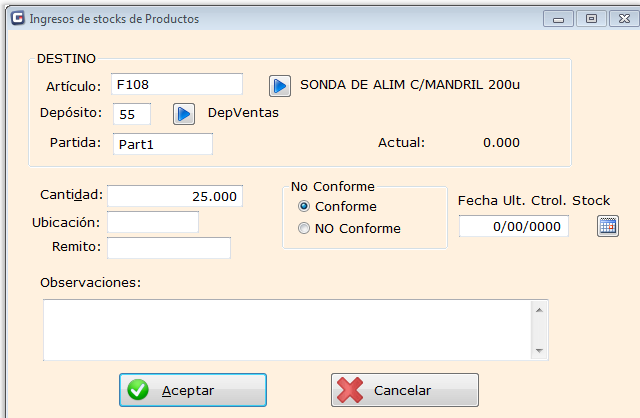Click the Remito input field
The height and width of the screenshot is (418, 640).
click(168, 248)
